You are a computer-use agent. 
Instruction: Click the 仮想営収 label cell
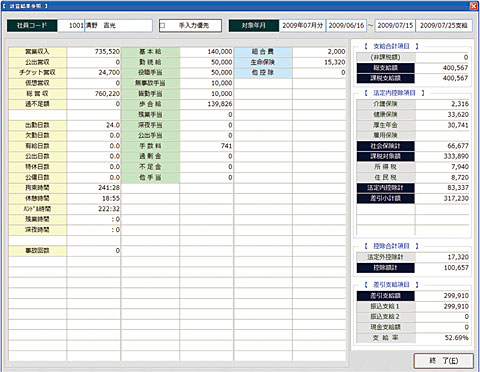(37, 83)
